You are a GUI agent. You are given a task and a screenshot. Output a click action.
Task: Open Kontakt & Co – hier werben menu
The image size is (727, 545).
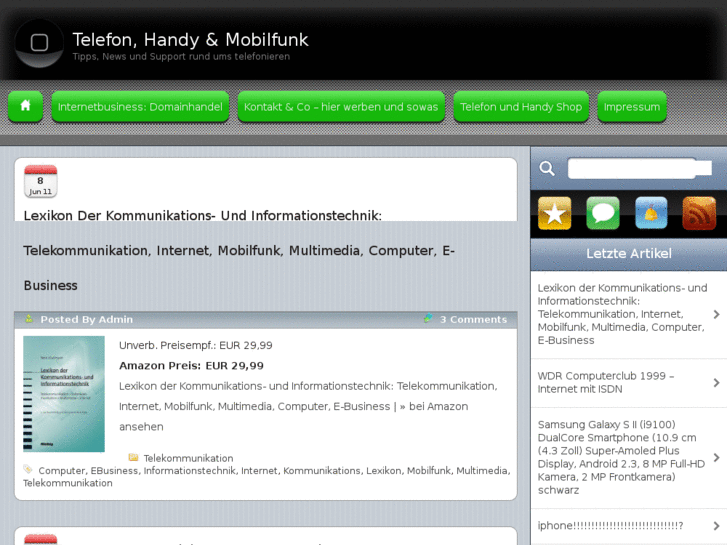pos(341,107)
